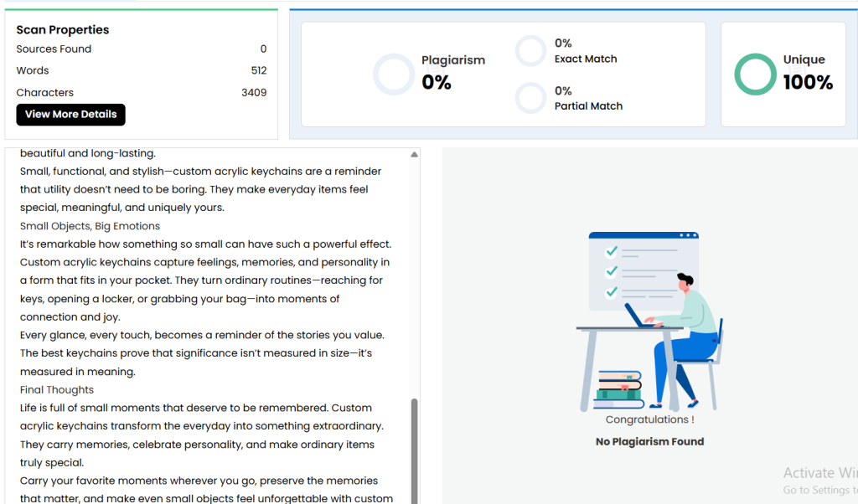Click the Characters count value 3409
The image size is (858, 504).
[x=254, y=93]
